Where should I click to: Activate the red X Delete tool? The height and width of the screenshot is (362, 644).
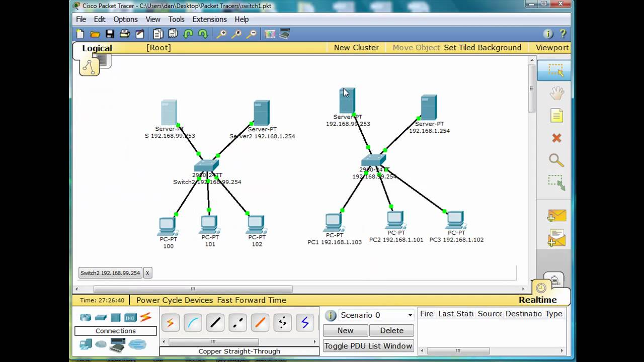pos(556,138)
